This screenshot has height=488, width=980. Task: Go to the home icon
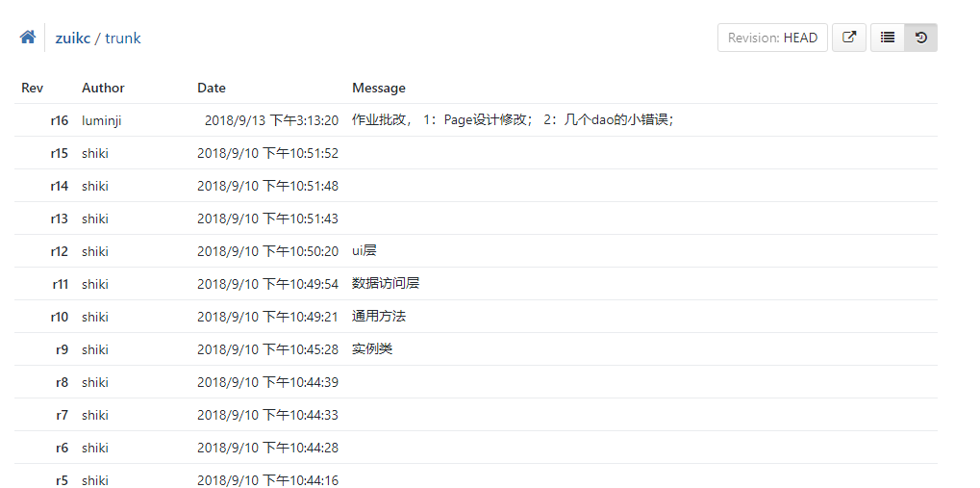point(28,38)
